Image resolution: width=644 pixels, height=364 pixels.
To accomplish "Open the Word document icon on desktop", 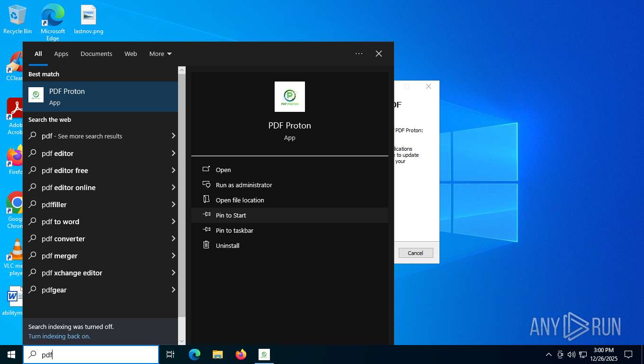I will click(14, 300).
